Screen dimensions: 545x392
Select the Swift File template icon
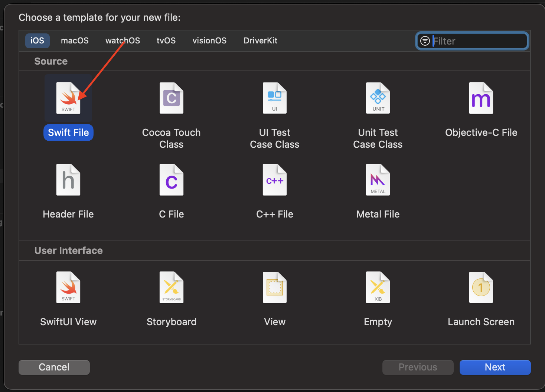(68, 98)
